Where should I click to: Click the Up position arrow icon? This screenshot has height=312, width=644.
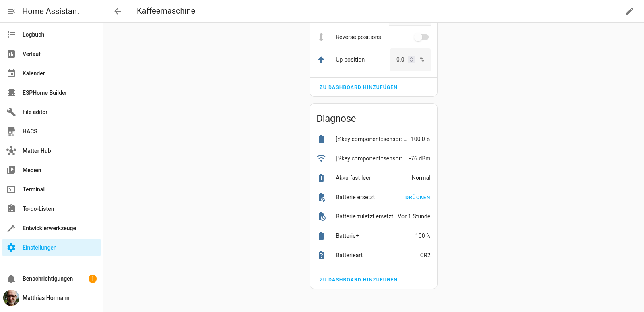pos(321,60)
